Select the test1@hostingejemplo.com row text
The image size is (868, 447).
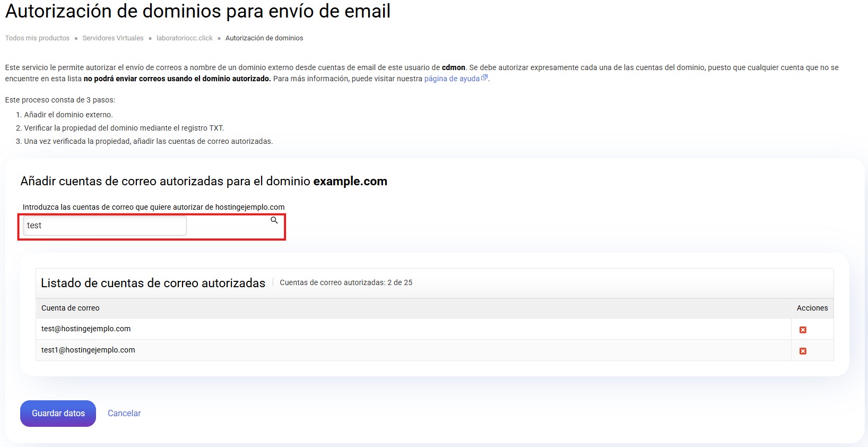point(88,350)
